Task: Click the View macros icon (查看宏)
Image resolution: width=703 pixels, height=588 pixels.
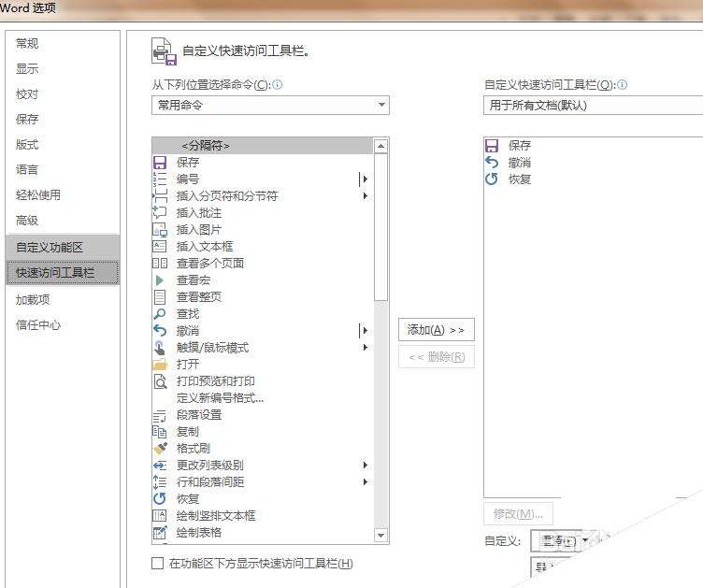Action: click(160, 280)
